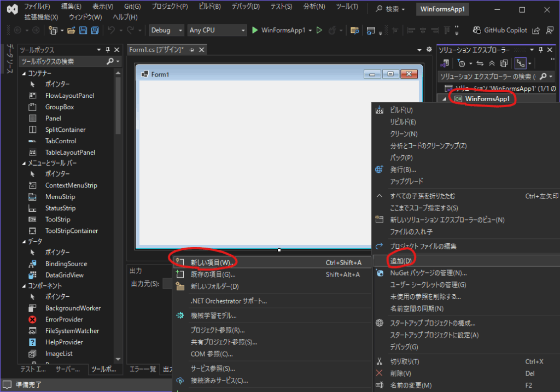Click NuGet パッケージの管理(N)... menu entry
The height and width of the screenshot is (392, 560).
(x=428, y=273)
